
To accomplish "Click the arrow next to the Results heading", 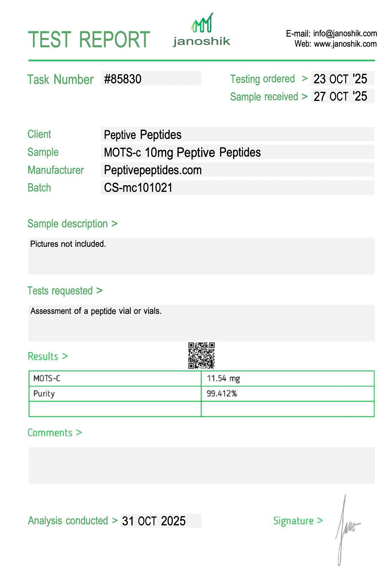I will click(x=65, y=356).
